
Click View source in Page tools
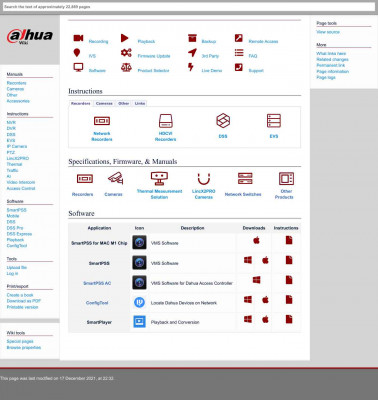pyautogui.click(x=328, y=32)
